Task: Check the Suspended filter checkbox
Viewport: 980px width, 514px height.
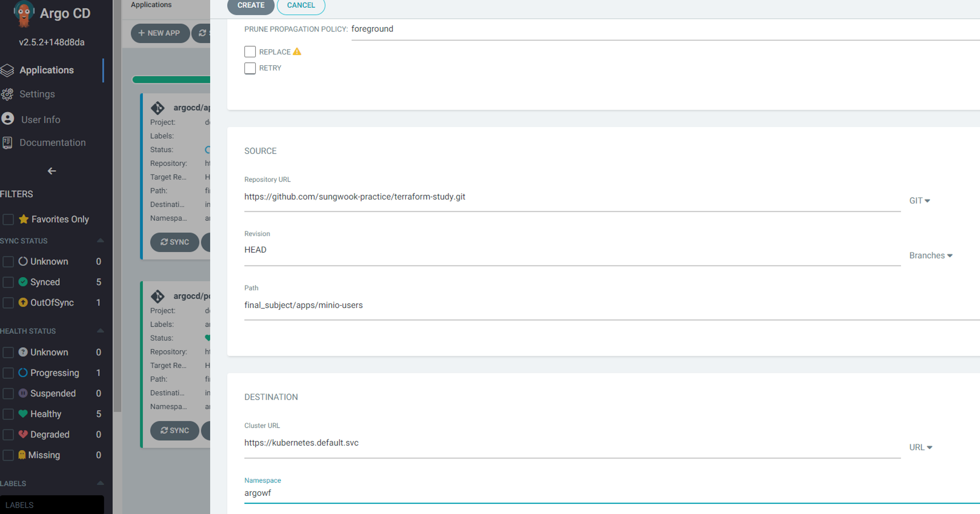Action: [x=8, y=393]
